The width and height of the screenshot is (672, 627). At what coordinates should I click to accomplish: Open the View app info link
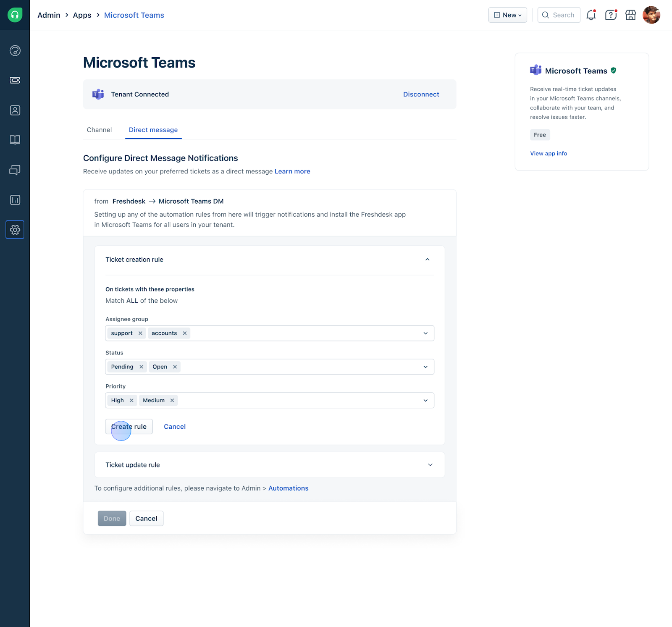(549, 153)
